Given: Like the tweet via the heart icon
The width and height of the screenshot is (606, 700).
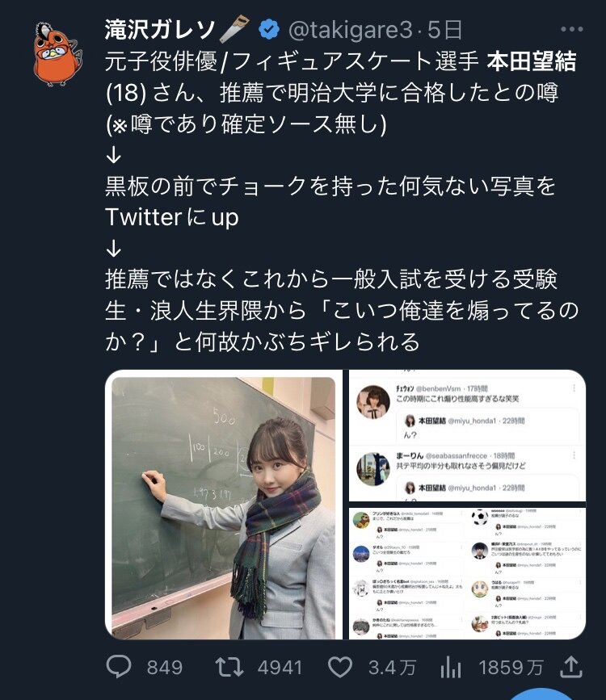Looking at the screenshot, I should coord(340,668).
